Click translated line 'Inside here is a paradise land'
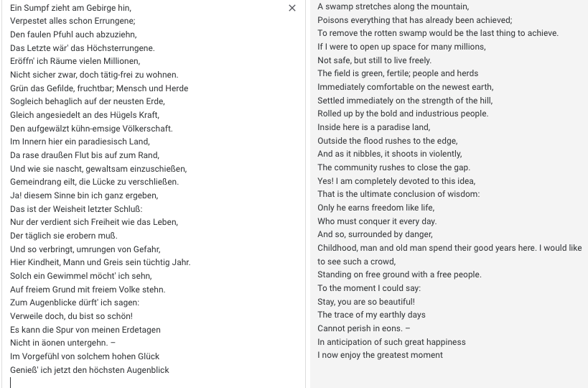Screen dimensions: 588x388 pyautogui.click(x=373, y=127)
